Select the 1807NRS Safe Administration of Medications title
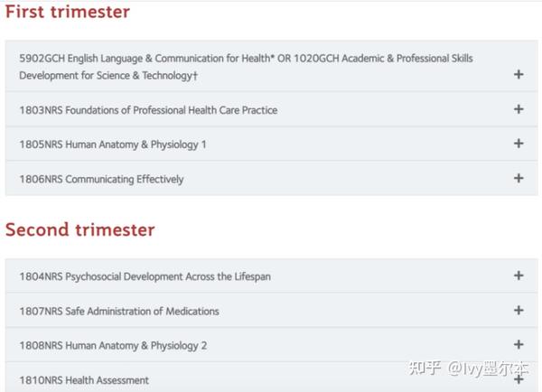 click(119, 311)
